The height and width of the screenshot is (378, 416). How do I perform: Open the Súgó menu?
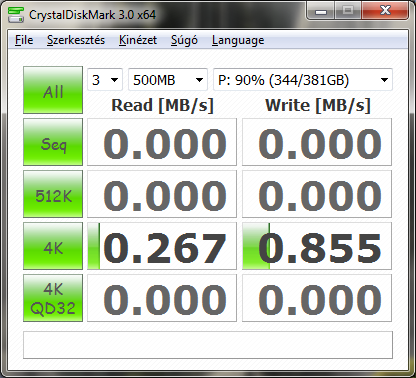tap(184, 40)
